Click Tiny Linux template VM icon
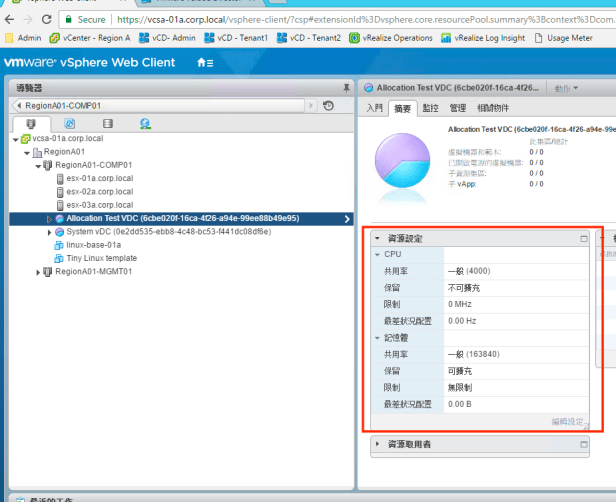616x502 pixels. [x=59, y=258]
